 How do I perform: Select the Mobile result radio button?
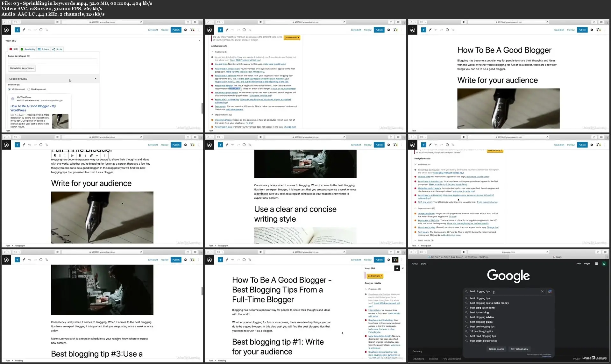click(9, 89)
